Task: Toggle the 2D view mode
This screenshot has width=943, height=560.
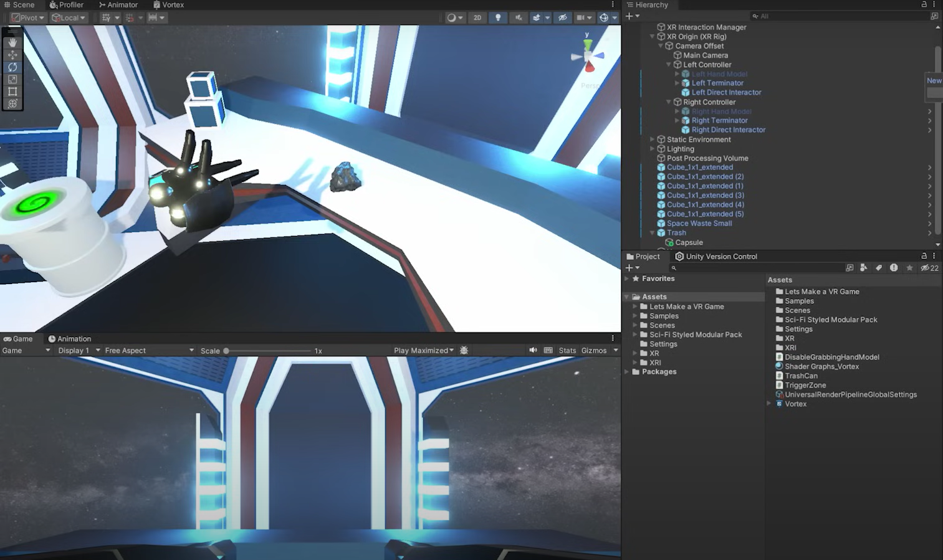Action: point(477,17)
